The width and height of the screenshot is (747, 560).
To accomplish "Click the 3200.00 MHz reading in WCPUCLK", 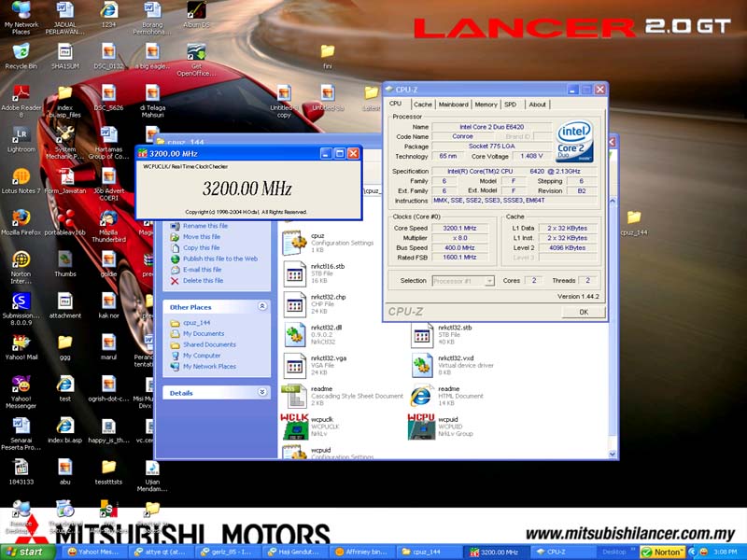I will 247,189.
